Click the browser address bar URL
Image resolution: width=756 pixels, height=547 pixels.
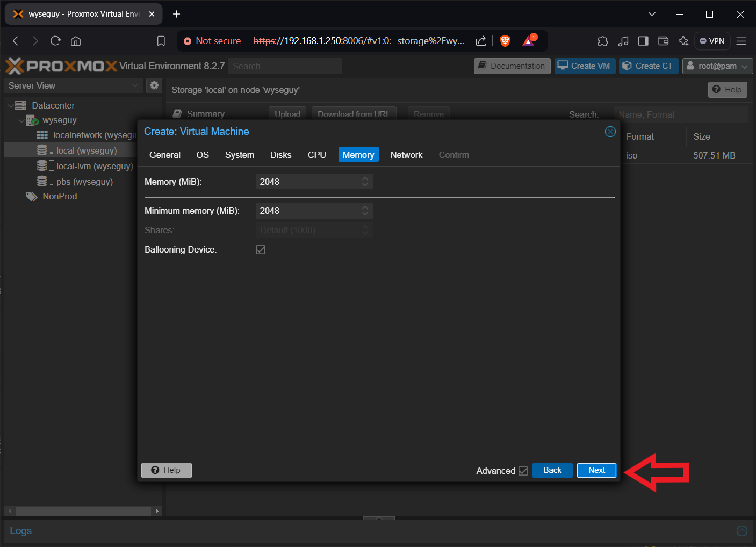pos(358,41)
